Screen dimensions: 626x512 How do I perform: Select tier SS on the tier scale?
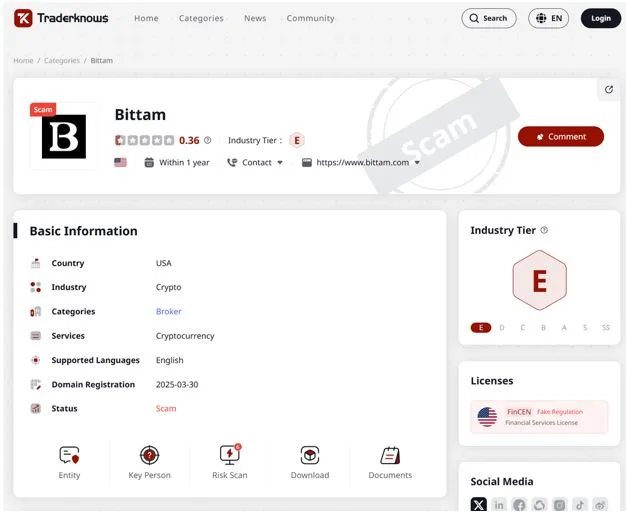click(606, 328)
